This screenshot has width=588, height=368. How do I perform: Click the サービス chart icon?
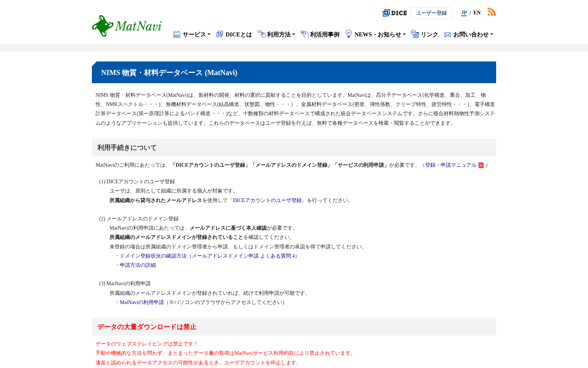point(177,34)
